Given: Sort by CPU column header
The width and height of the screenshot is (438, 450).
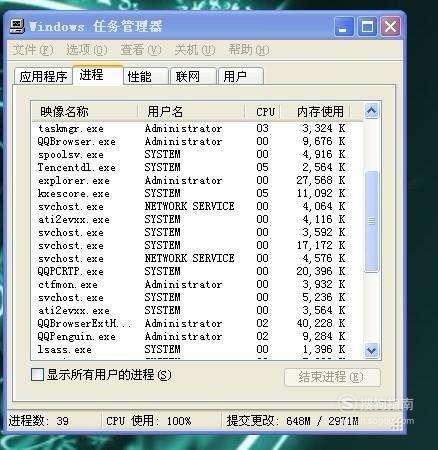Looking at the screenshot, I should [x=262, y=111].
